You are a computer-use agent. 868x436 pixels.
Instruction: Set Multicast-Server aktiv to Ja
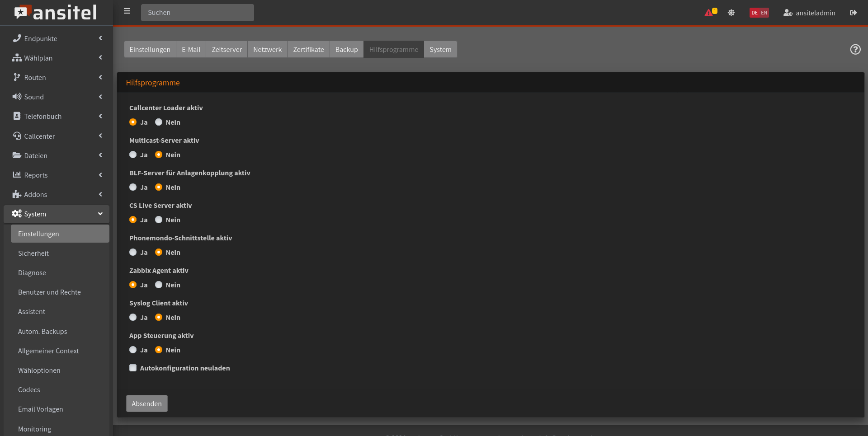(x=133, y=155)
